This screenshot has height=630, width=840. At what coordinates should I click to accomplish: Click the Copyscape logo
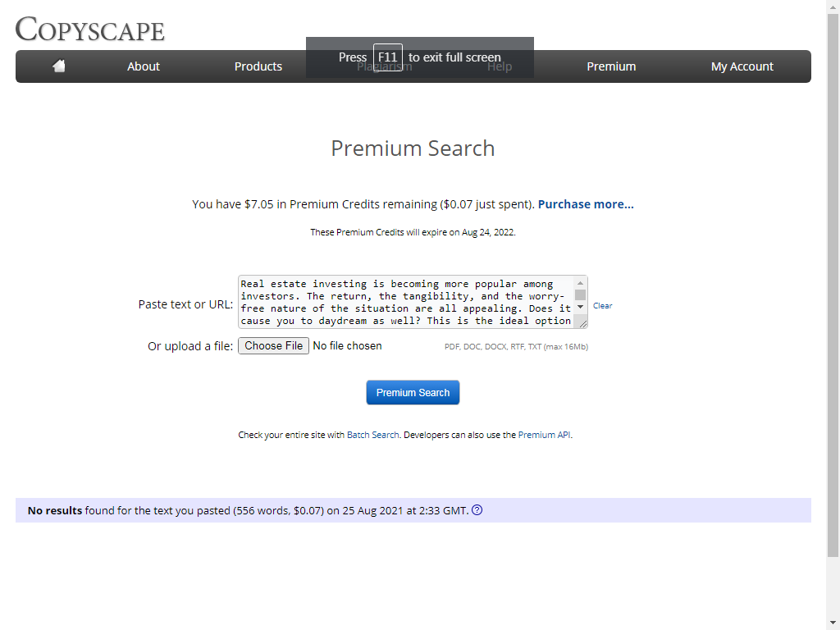pos(90,29)
